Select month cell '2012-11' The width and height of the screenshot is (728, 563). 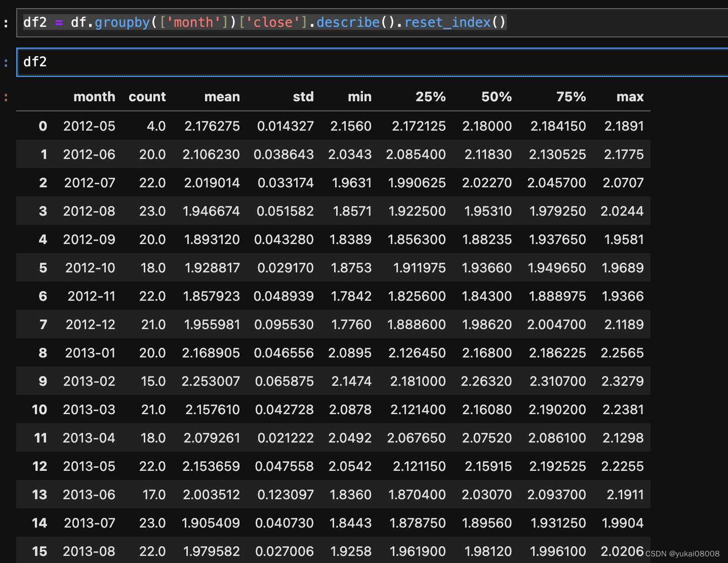tap(92, 296)
